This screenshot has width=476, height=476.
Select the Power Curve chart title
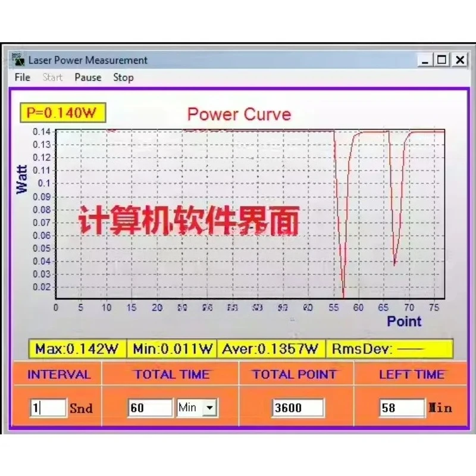click(239, 114)
